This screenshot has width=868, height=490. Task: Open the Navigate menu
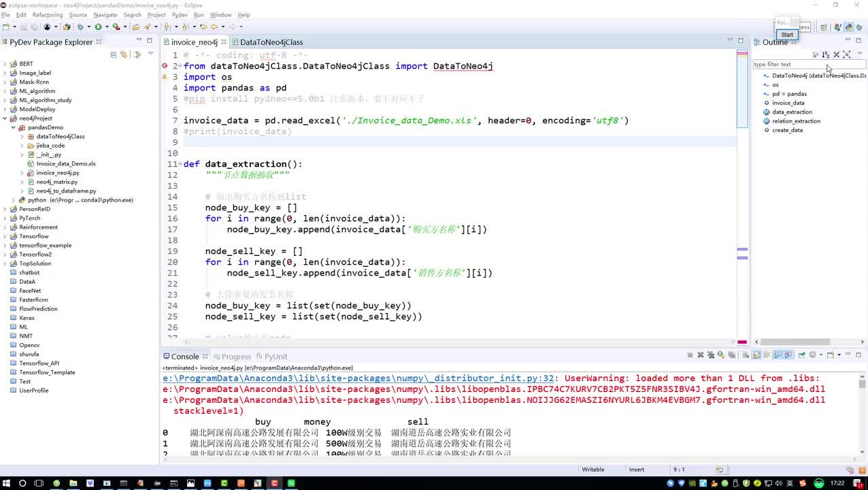(x=105, y=15)
